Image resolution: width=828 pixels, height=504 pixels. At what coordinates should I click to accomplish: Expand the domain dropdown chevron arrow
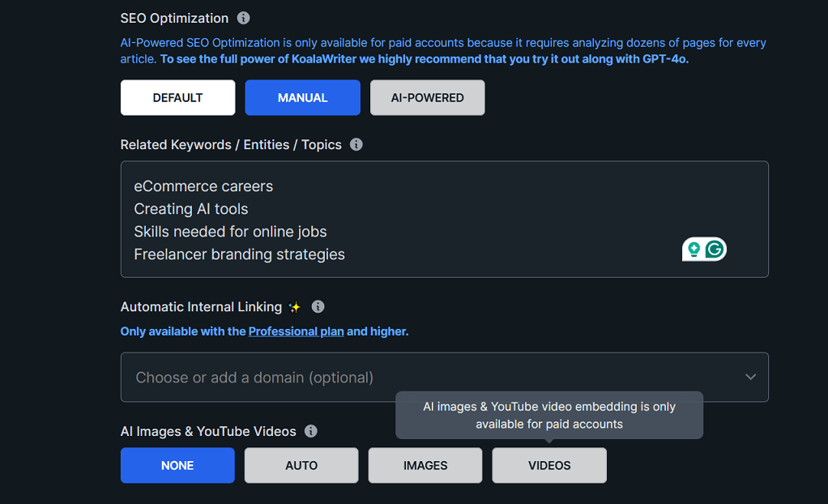pyautogui.click(x=750, y=377)
